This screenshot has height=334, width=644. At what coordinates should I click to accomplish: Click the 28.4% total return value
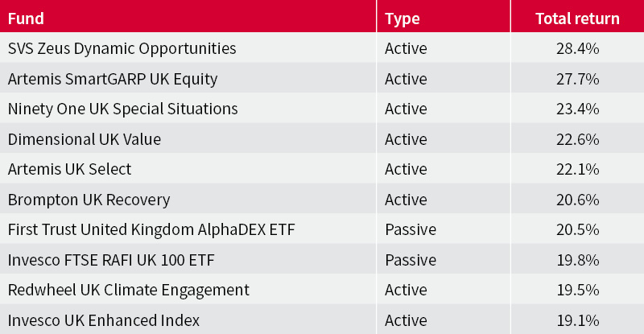(577, 48)
